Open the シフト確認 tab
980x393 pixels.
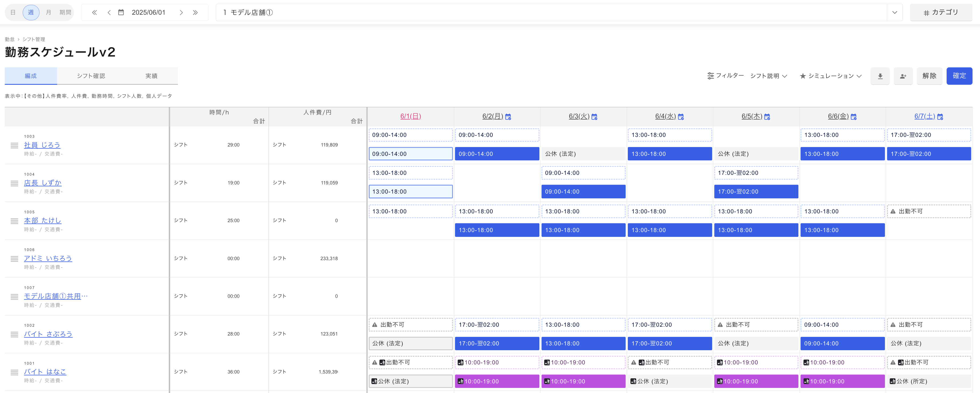click(91, 76)
